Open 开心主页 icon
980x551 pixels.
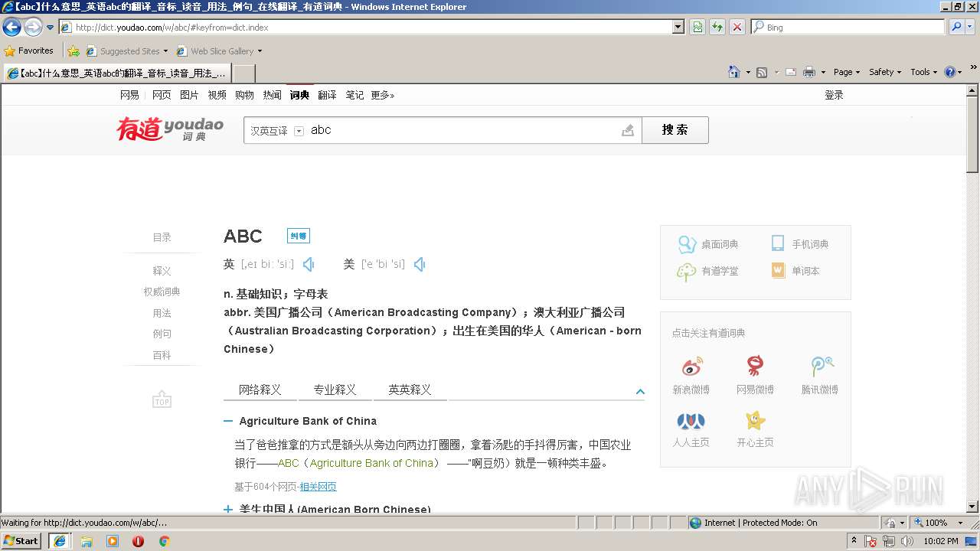pos(756,420)
